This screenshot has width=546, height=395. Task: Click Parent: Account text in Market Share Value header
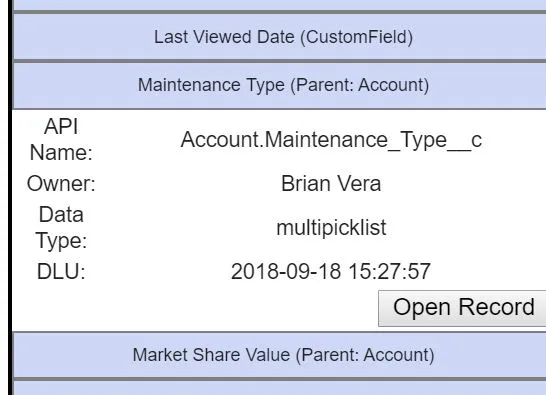coord(365,355)
